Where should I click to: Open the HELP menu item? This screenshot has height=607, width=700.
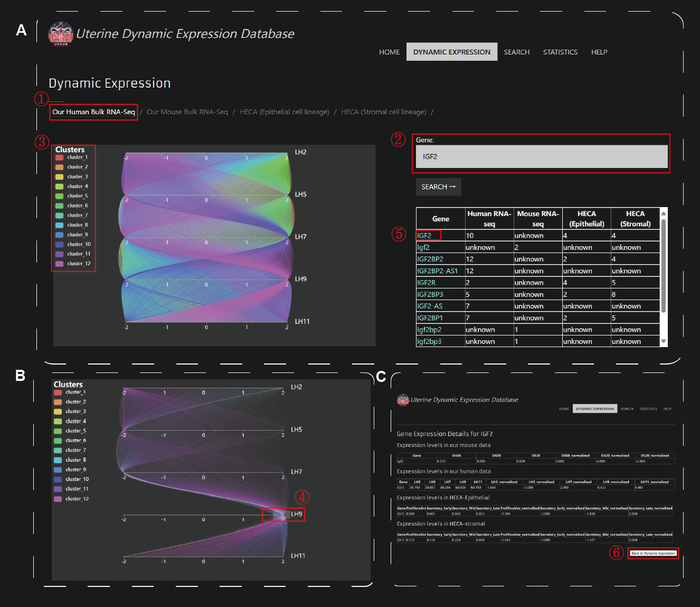tap(599, 52)
